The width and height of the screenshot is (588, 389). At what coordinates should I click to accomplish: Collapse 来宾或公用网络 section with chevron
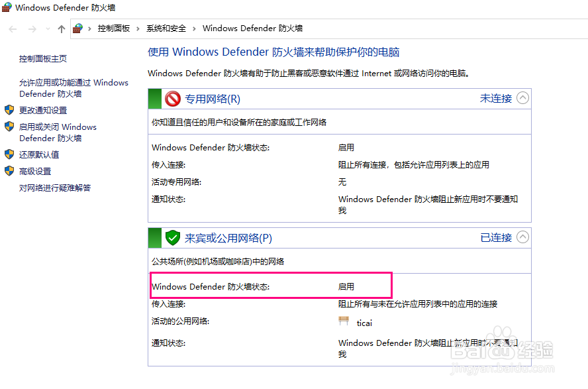pos(522,237)
